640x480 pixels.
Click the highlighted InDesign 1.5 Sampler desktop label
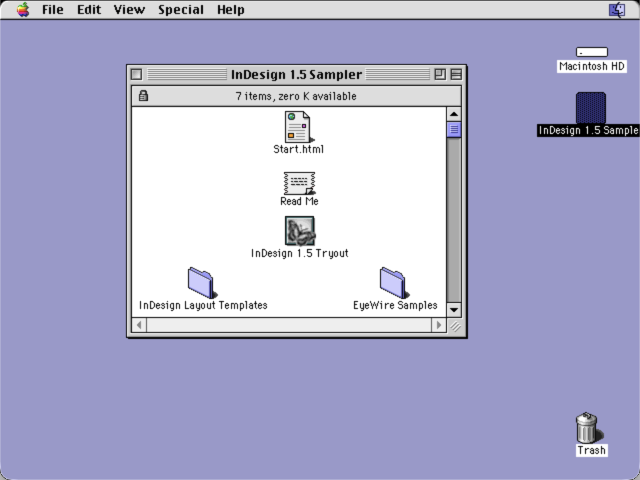coord(588,130)
